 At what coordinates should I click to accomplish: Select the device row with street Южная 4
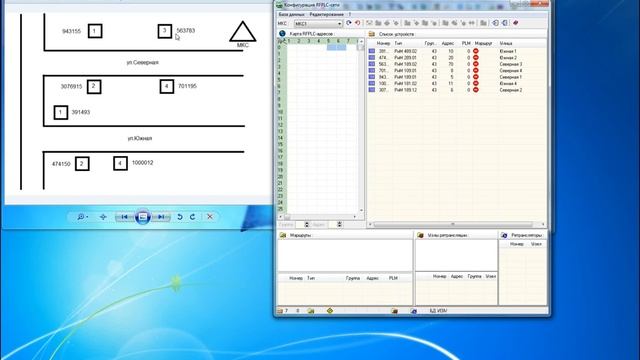pos(456,83)
